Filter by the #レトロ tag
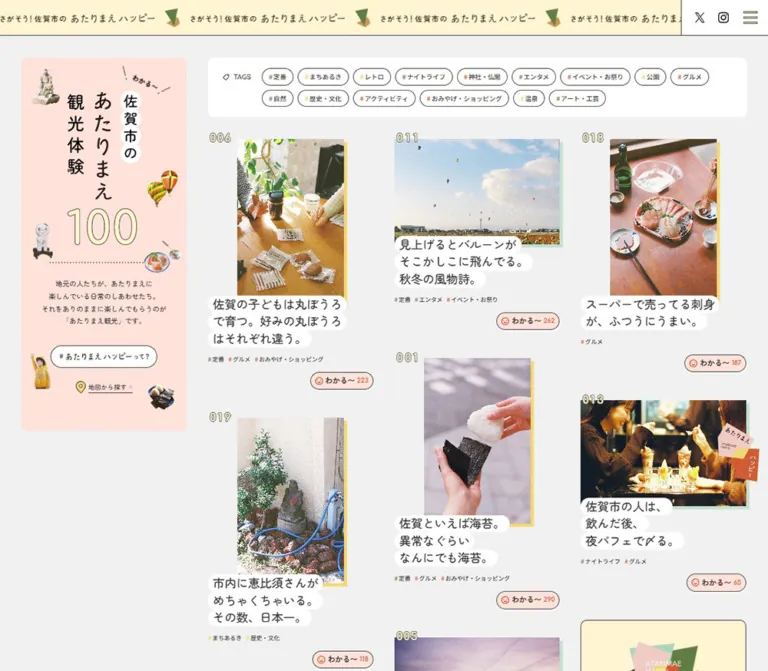Screen dimensions: 768x671 click(372, 77)
